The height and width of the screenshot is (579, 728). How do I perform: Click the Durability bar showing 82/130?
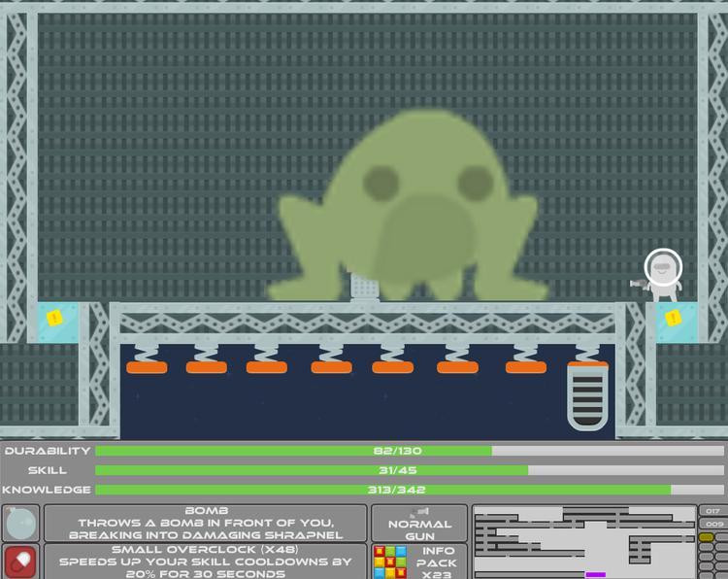click(x=410, y=451)
